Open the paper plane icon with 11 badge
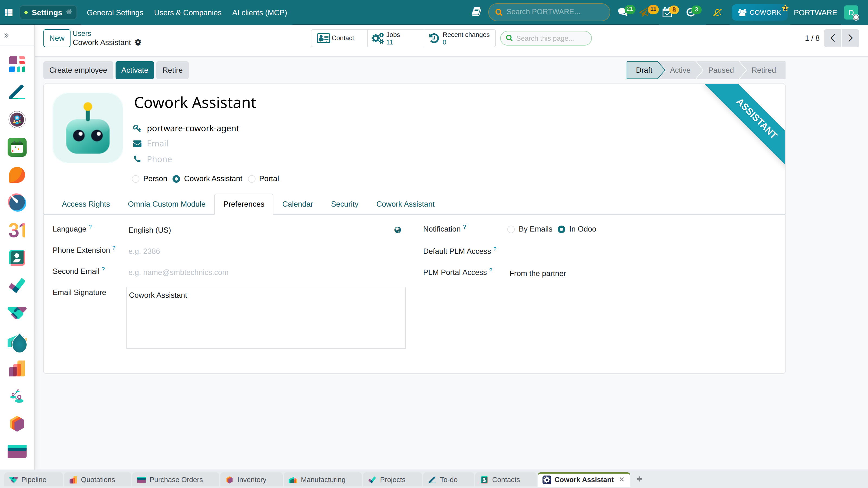The width and height of the screenshot is (868, 488). tap(644, 13)
